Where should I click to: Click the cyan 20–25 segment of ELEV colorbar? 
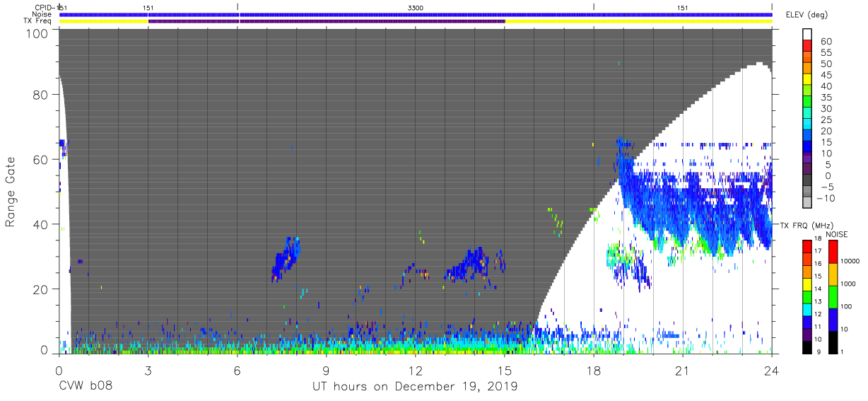808,125
